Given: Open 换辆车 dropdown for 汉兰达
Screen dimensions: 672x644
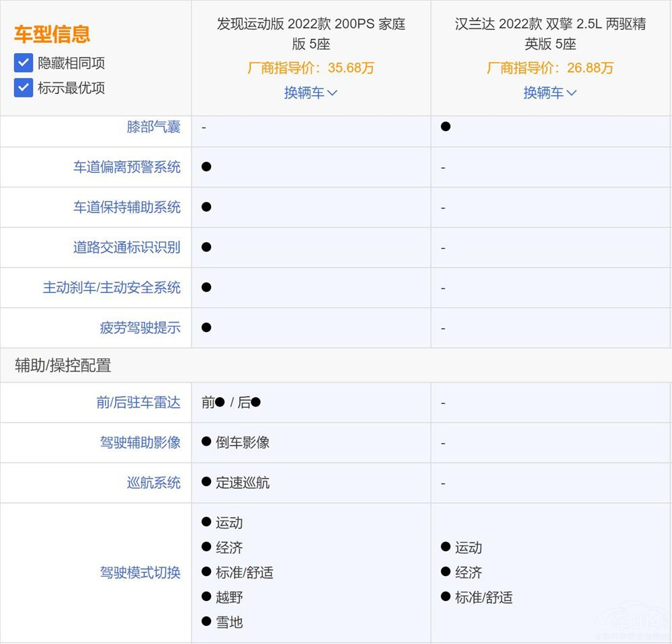Looking at the screenshot, I should pyautogui.click(x=550, y=93).
